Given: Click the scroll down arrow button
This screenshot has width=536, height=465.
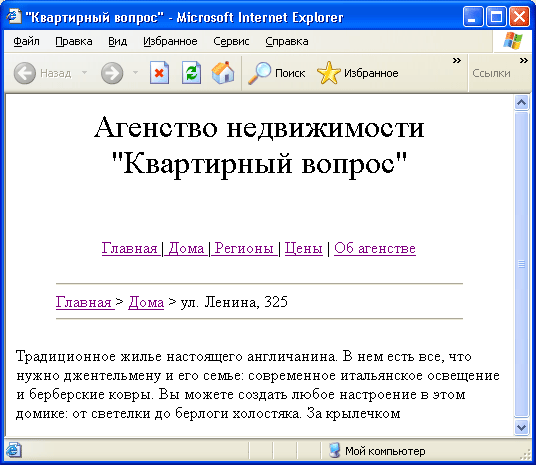Looking at the screenshot, I should pos(521,427).
